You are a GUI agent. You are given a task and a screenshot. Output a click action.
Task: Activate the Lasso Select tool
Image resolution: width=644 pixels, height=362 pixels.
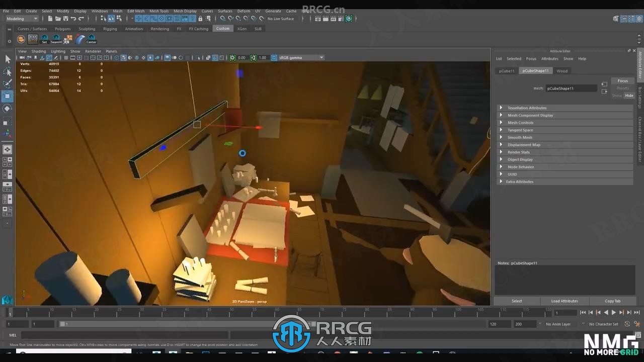[8, 72]
